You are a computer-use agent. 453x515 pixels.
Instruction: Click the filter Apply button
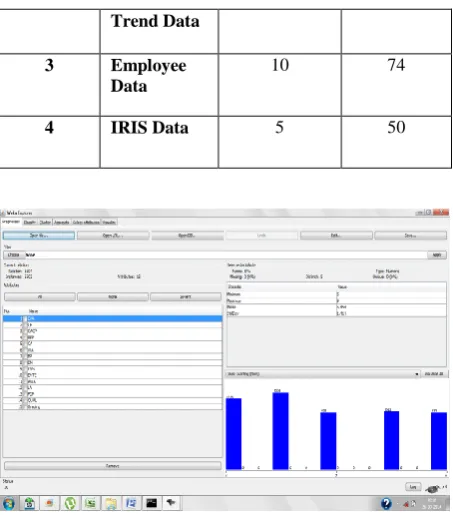tap(437, 255)
